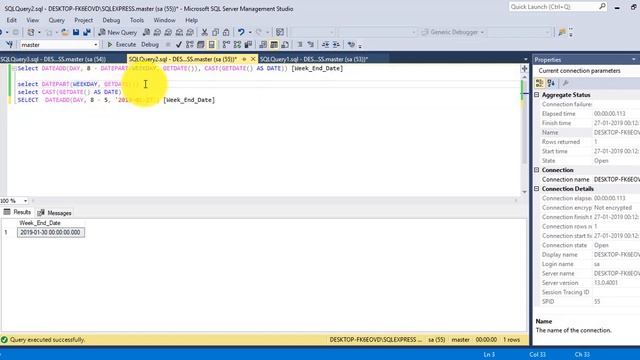
Task: Toggle Include Client Statistics
Action: [248, 44]
